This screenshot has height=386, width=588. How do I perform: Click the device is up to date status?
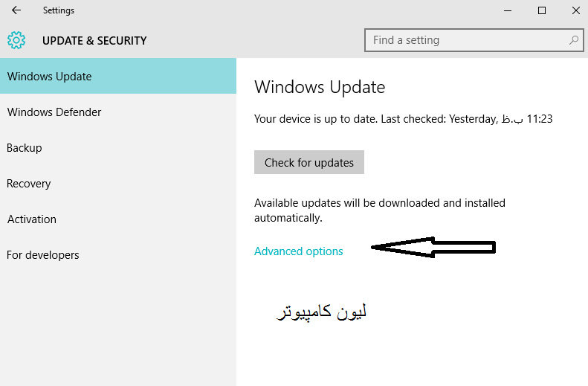(x=403, y=118)
